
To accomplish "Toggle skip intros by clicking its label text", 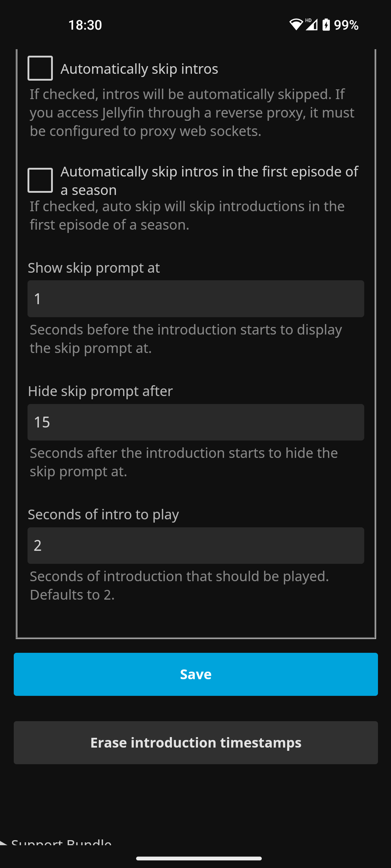I will [139, 68].
